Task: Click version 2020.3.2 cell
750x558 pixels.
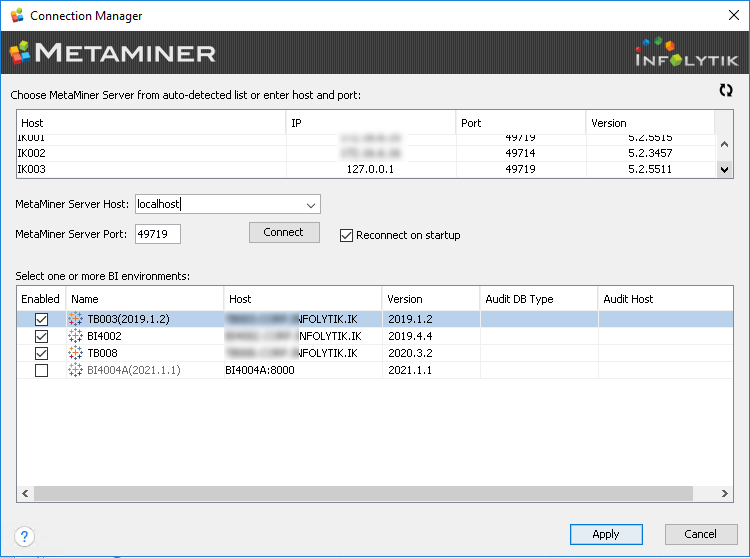Action: 410,353
